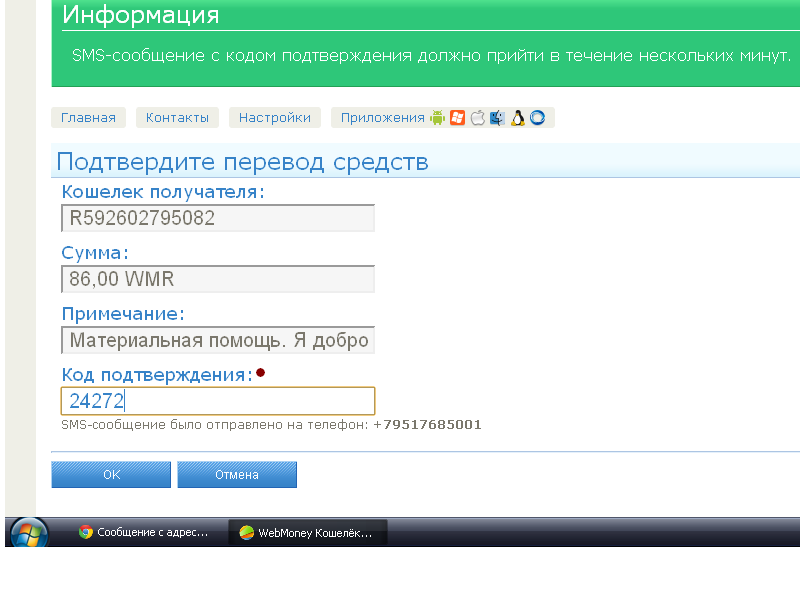Click the 'Кошелек получателя:' label
The image size is (800, 600).
click(x=163, y=192)
